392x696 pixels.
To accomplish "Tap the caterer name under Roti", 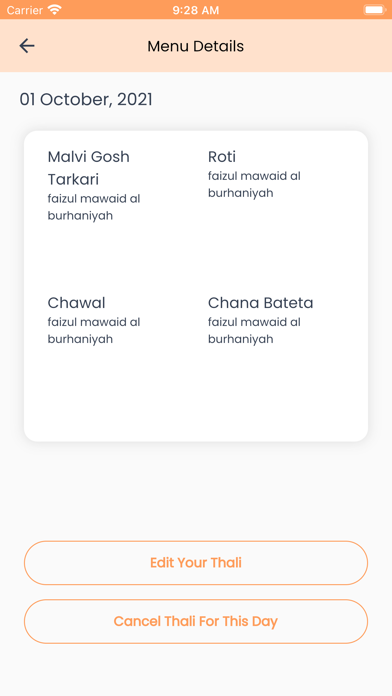I will [254, 184].
